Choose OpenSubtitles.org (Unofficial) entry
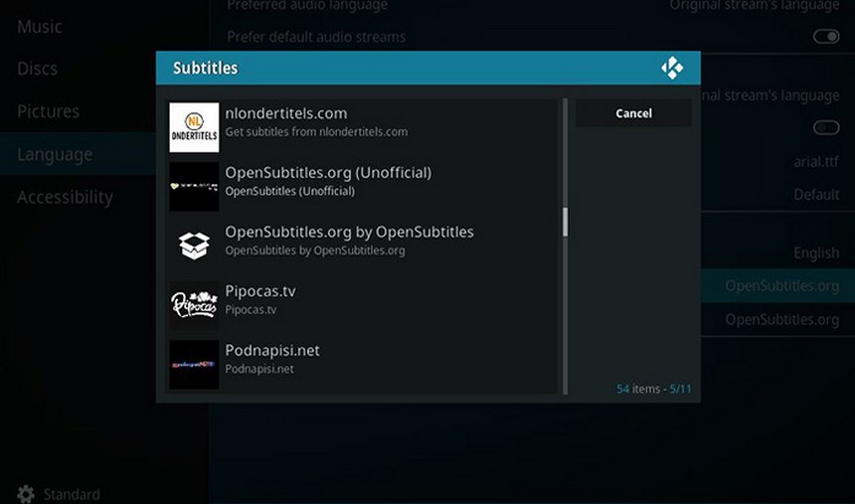This screenshot has width=855, height=504. (362, 187)
